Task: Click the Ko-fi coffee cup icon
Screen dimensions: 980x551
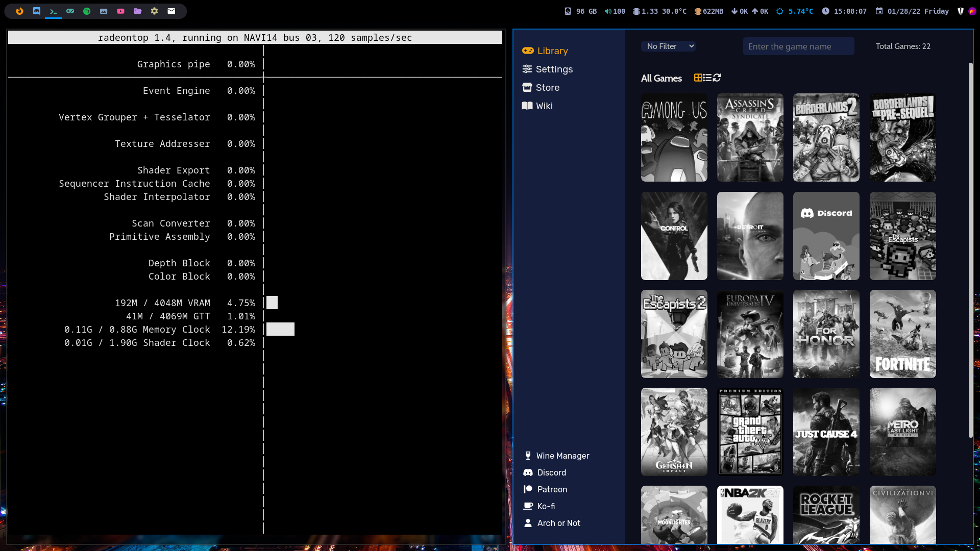Action: pyautogui.click(x=528, y=506)
